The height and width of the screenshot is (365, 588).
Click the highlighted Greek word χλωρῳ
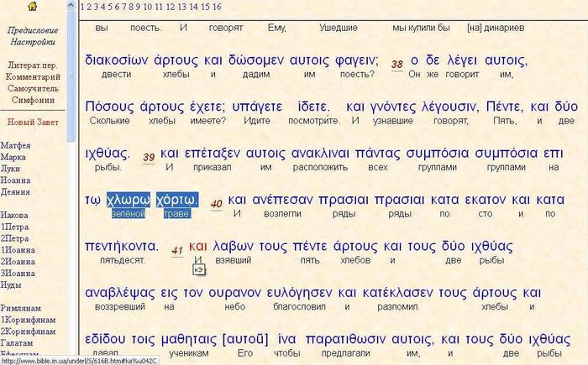coord(128,200)
